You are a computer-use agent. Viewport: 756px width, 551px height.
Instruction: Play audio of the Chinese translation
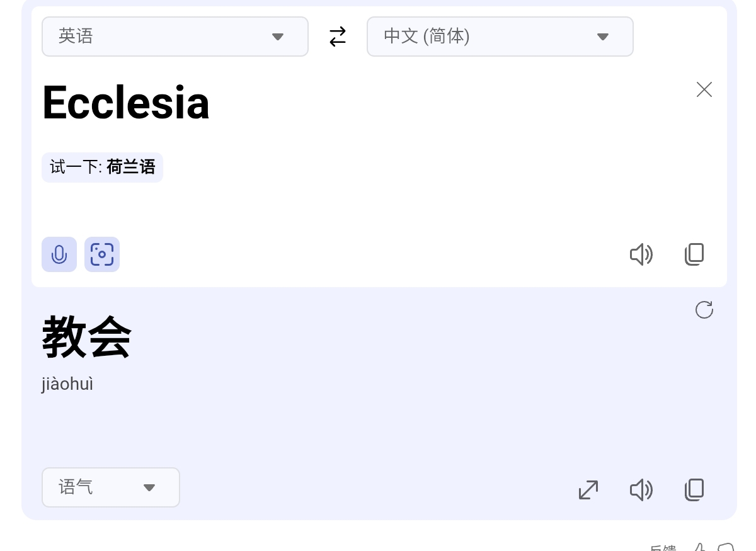coord(641,489)
